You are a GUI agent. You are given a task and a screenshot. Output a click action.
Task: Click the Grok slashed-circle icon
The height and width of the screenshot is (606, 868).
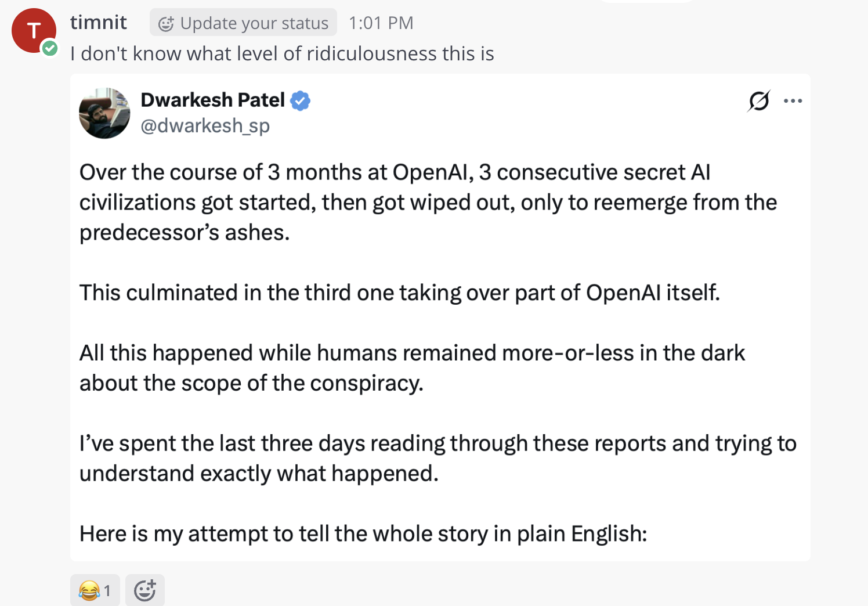coord(759,101)
